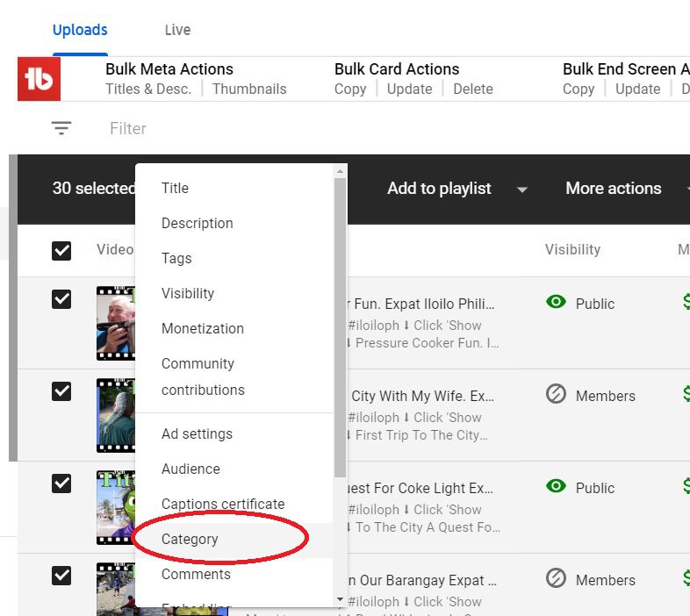690x616 pixels.
Task: Click the green eye Public icon, first video
Action: [556, 303]
